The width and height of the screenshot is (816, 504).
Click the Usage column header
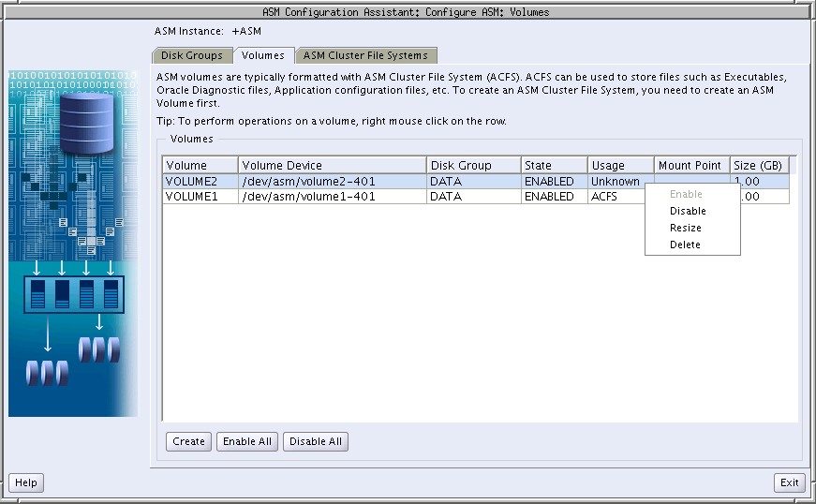click(x=621, y=166)
